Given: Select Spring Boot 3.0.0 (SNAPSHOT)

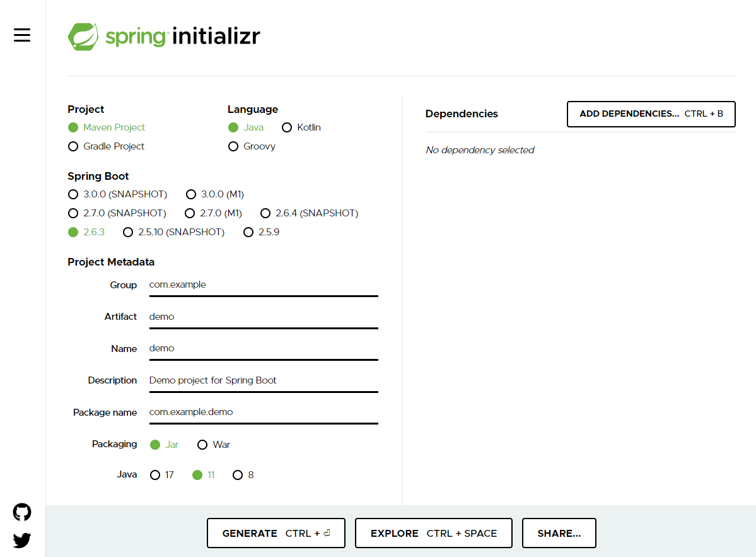Looking at the screenshot, I should [118, 194].
